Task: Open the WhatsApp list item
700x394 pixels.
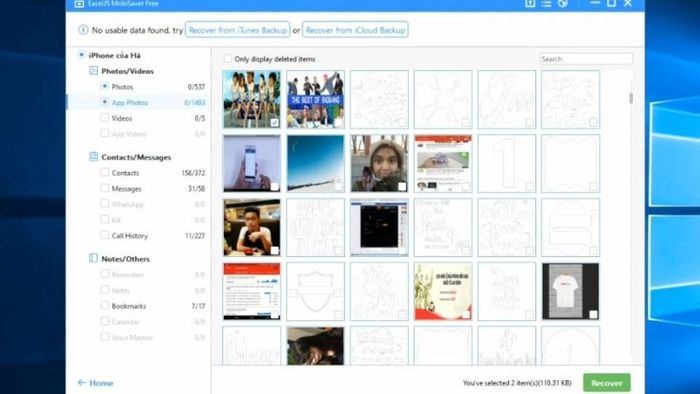Action: [x=139, y=204]
